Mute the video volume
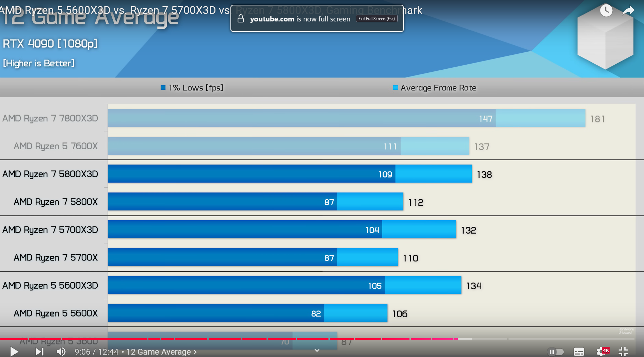 tap(61, 352)
